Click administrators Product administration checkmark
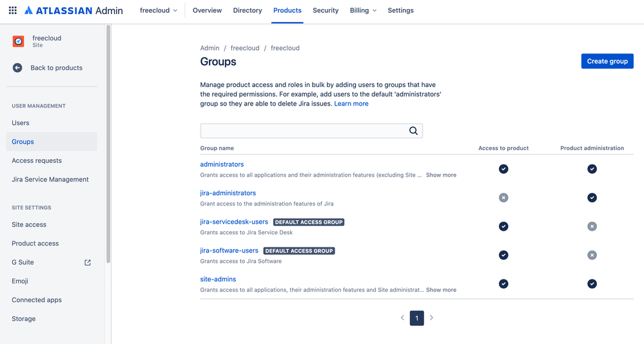Image resolution: width=644 pixels, height=344 pixels. [x=592, y=169]
